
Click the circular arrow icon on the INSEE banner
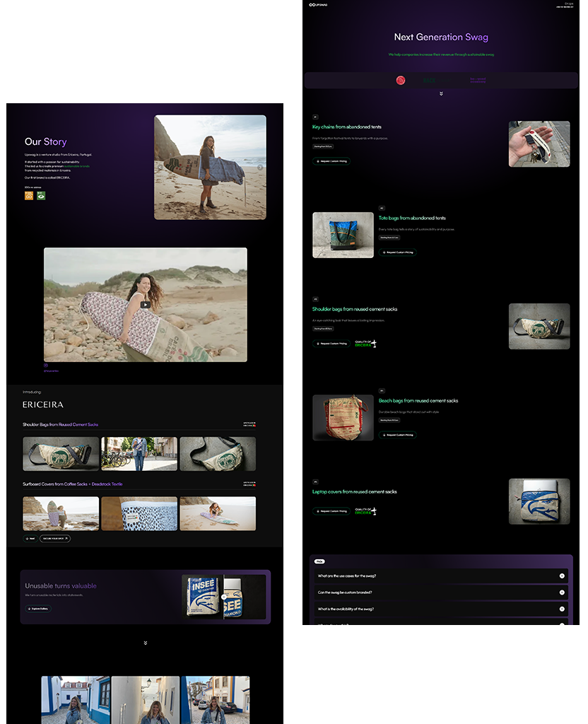224,597
